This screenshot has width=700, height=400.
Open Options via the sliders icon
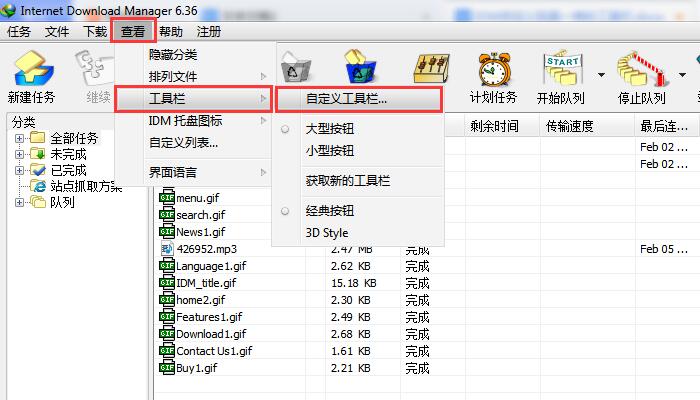click(431, 68)
